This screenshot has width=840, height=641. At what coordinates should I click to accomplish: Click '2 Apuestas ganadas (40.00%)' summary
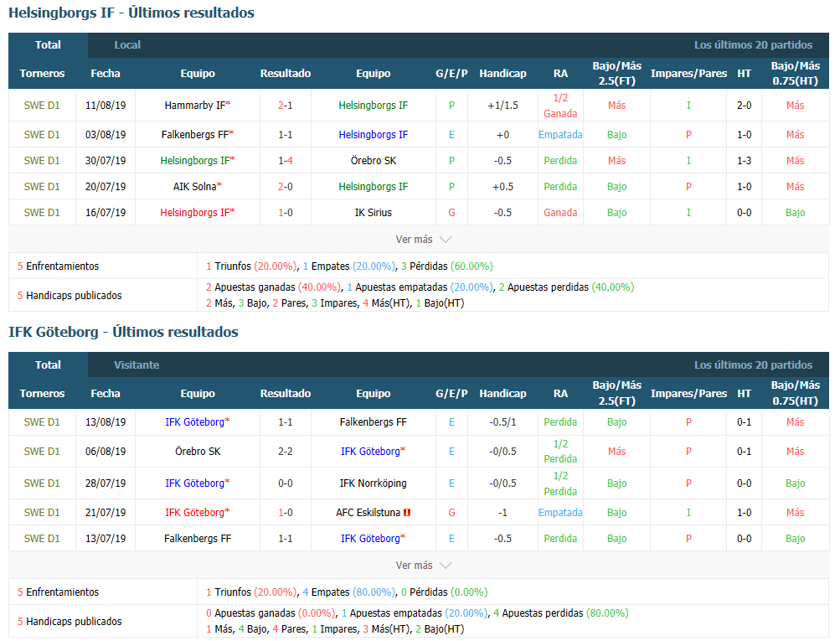pyautogui.click(x=274, y=287)
